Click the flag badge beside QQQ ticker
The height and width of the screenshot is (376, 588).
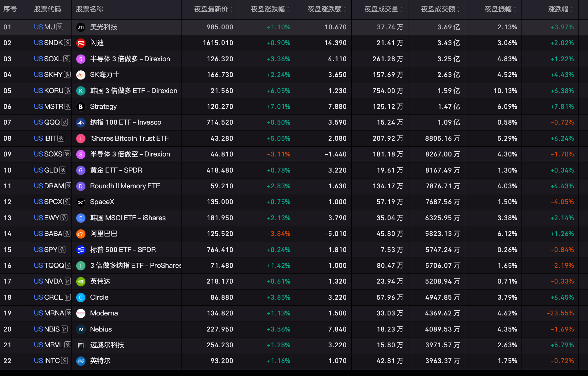point(65,122)
